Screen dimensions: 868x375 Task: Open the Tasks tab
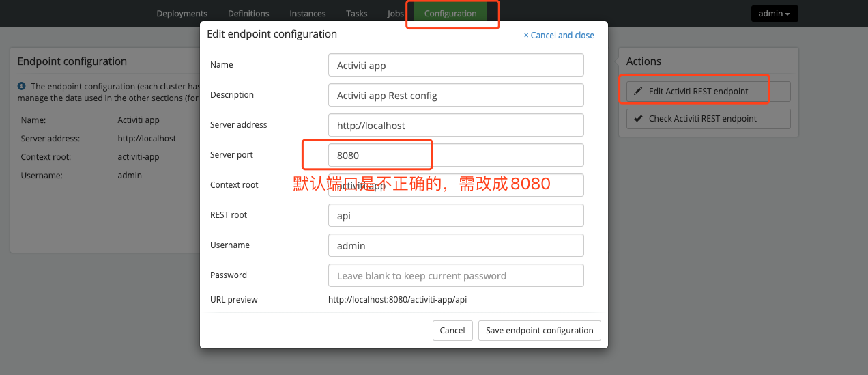point(356,13)
